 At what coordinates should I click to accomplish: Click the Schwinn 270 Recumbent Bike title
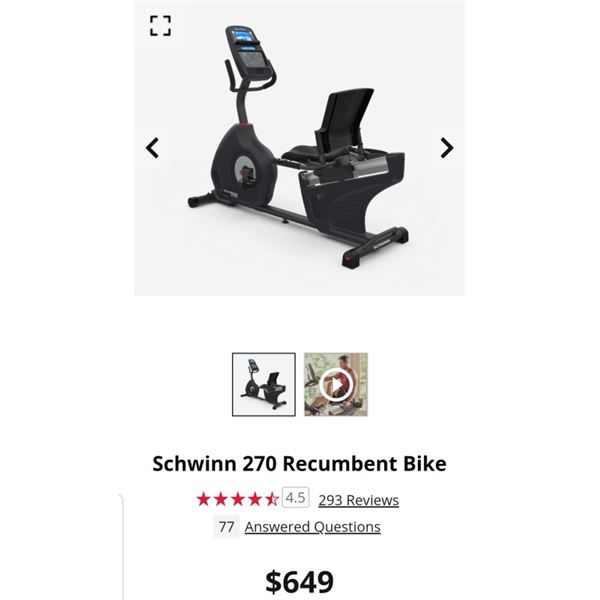click(300, 463)
